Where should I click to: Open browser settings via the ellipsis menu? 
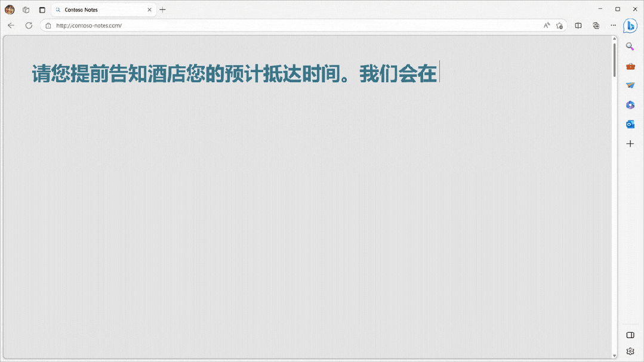tap(613, 25)
